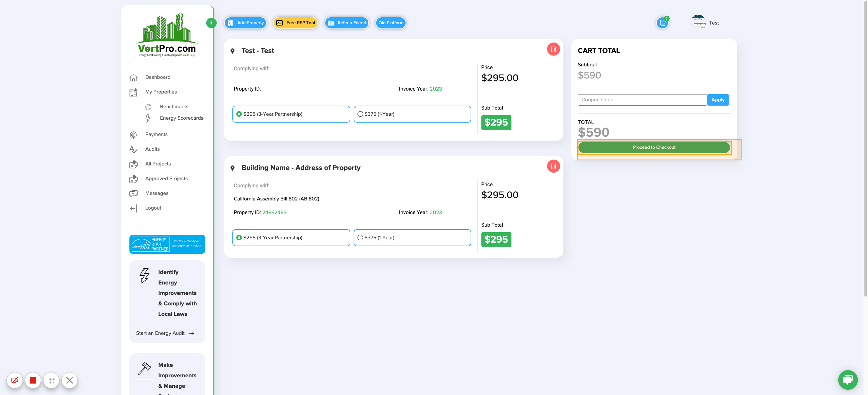This screenshot has height=395, width=868.
Task: Click the page vertical scrollbar
Action: [x=866, y=148]
